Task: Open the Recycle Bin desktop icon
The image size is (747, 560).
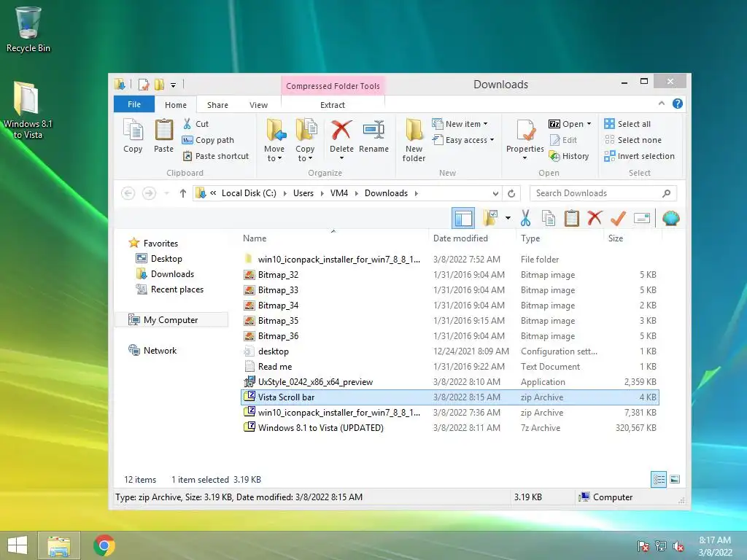Action: (x=28, y=30)
